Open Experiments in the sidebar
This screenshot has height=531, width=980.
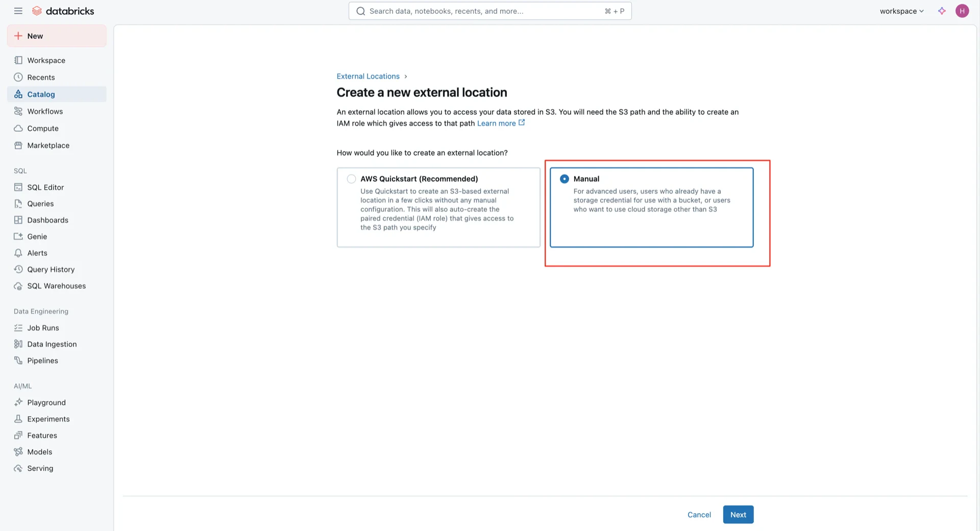click(x=57, y=419)
